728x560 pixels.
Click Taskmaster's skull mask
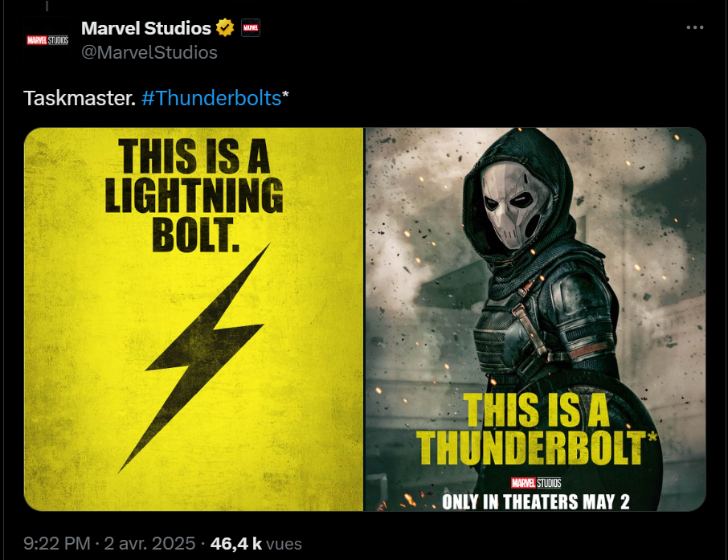pyautogui.click(x=515, y=204)
